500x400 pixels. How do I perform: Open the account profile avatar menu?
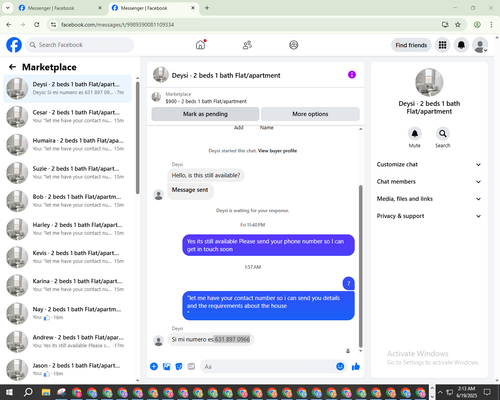(x=480, y=45)
